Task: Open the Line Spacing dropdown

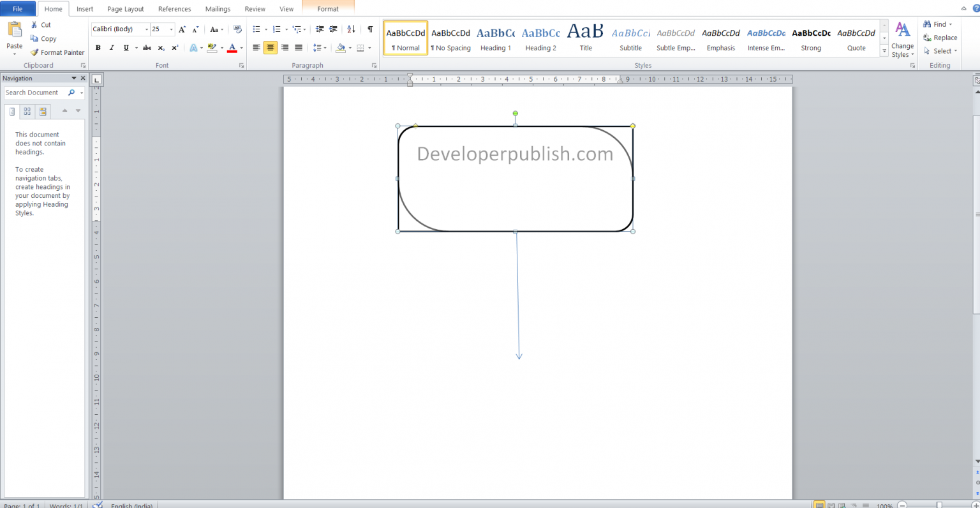Action: [x=320, y=47]
